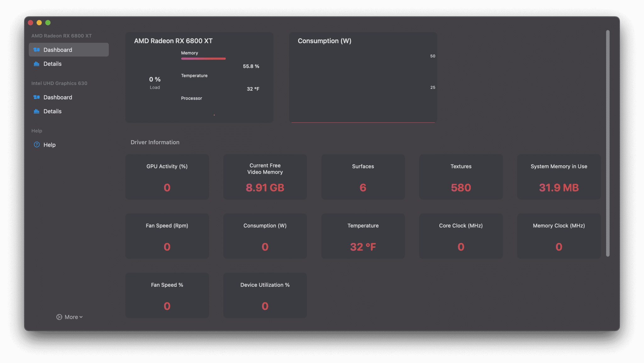The width and height of the screenshot is (644, 363).
Task: Click the vertical scrollbar on the right
Action: (x=608, y=143)
